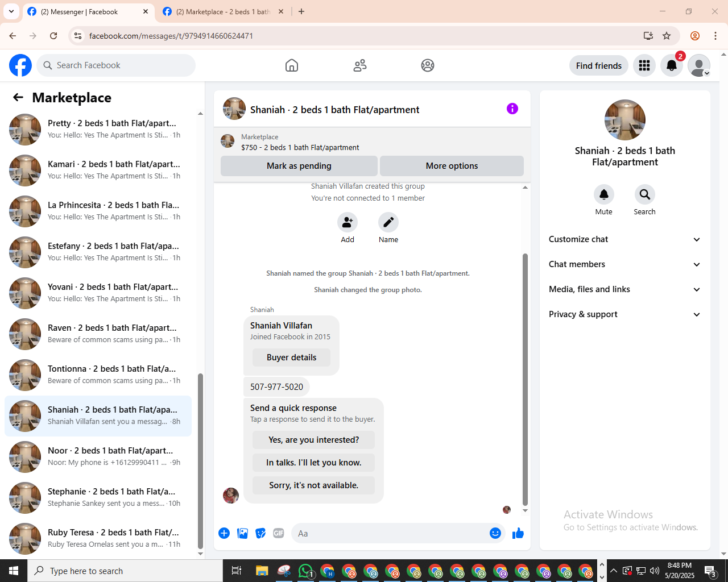The image size is (728, 582).
Task: Send quick response 'Sorry, it's not available.'
Action: 314,485
